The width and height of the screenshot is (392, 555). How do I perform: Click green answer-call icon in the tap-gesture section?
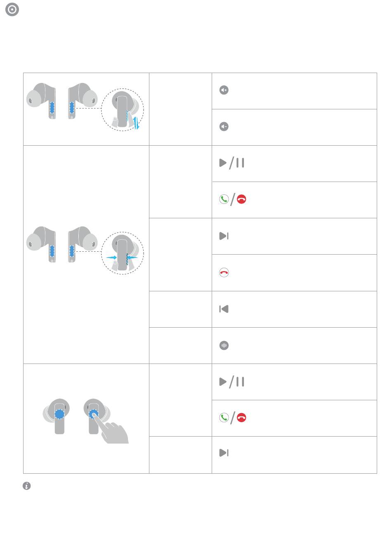pyautogui.click(x=224, y=418)
